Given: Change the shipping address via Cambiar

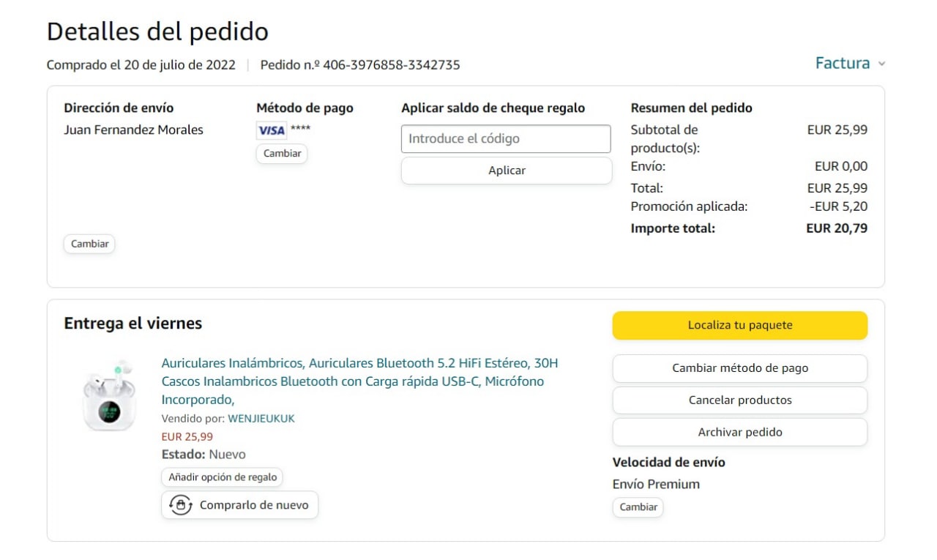Looking at the screenshot, I should coord(89,244).
